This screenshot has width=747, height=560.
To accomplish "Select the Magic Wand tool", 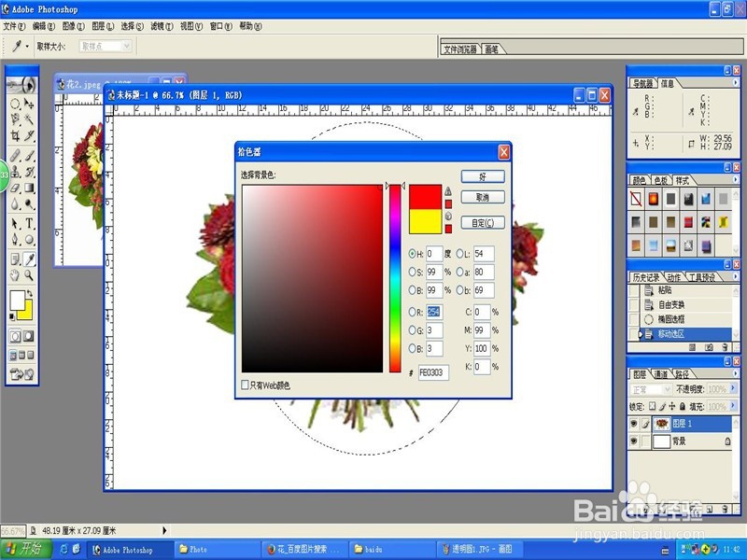I will point(29,119).
